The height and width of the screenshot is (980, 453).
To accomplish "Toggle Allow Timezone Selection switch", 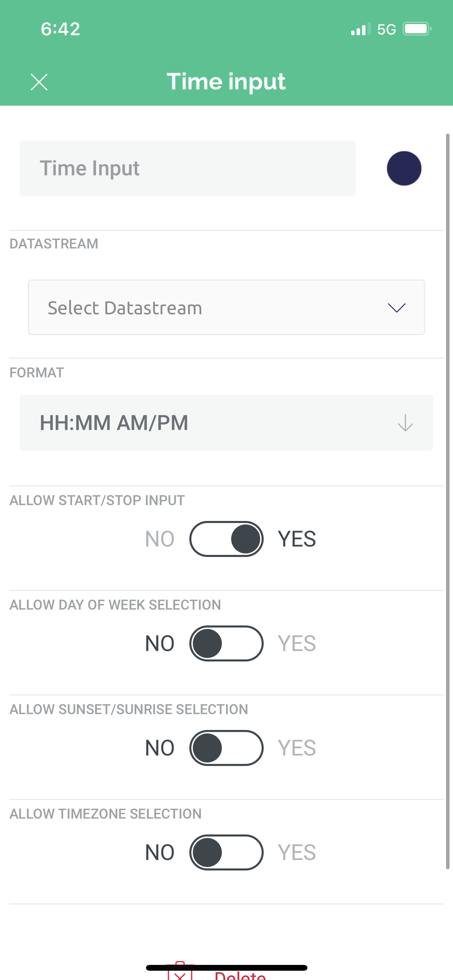I will [226, 852].
